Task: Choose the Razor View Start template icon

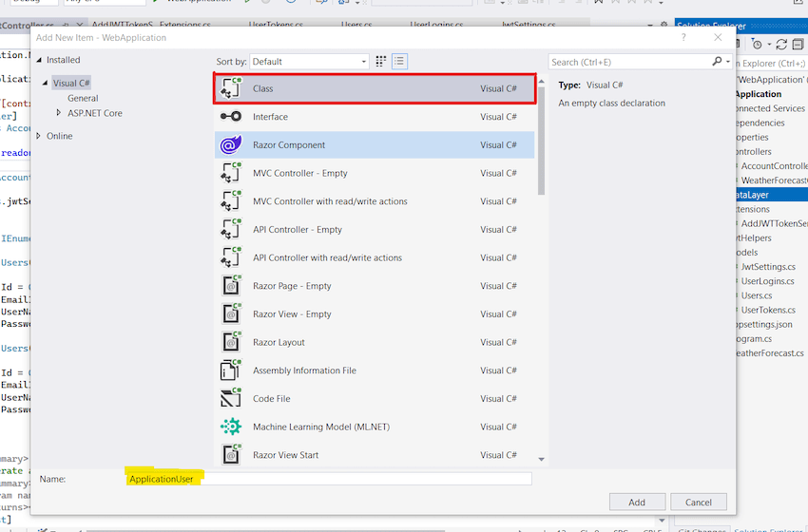Action: pos(231,455)
